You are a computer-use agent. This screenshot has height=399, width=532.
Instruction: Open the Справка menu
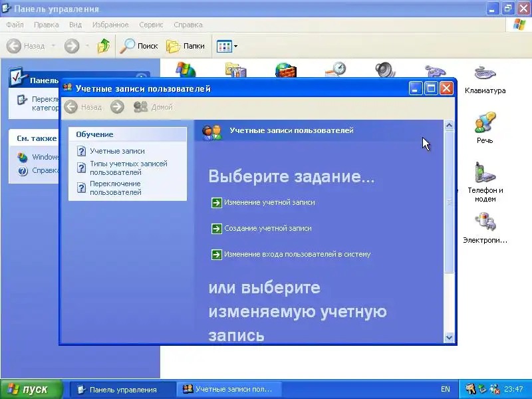(x=188, y=25)
